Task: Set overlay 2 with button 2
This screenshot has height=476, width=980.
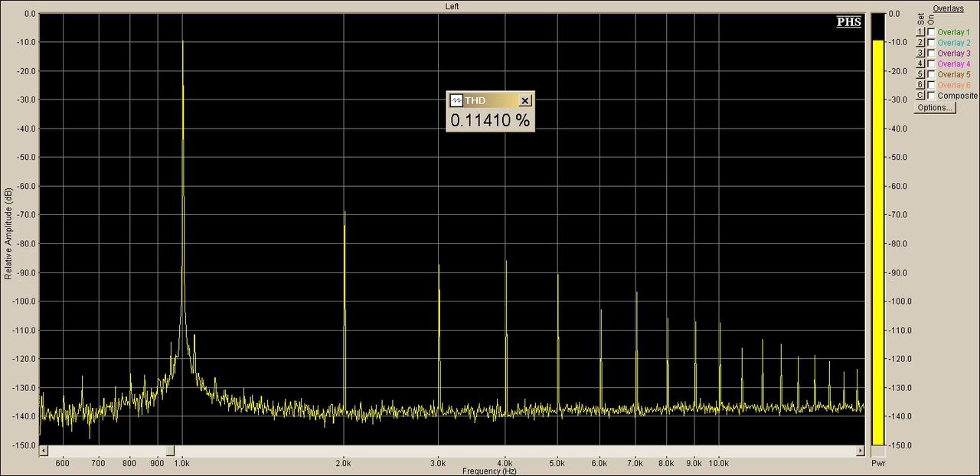Action: tap(920, 43)
